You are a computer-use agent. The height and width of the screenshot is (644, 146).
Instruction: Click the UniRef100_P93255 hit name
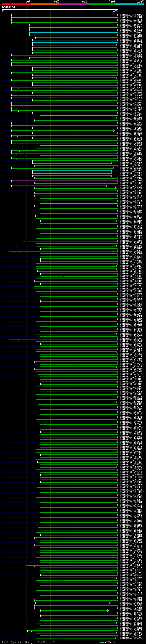pos(131,55)
